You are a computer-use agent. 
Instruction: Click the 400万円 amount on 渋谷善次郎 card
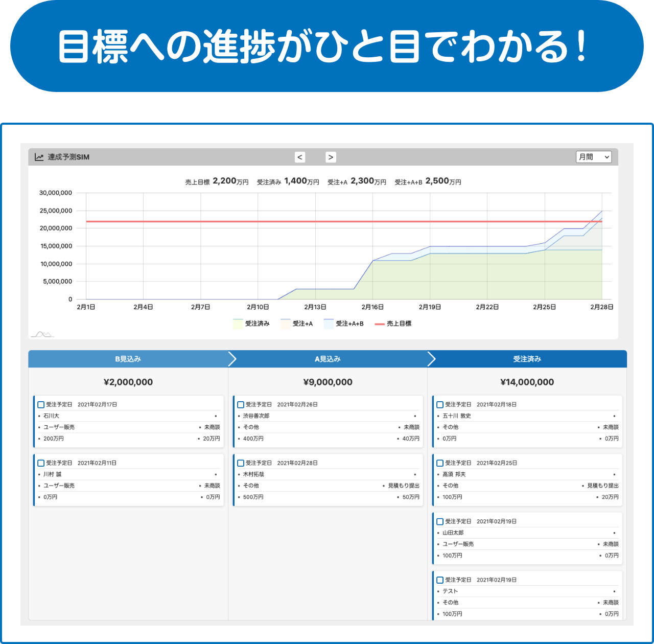click(x=253, y=439)
